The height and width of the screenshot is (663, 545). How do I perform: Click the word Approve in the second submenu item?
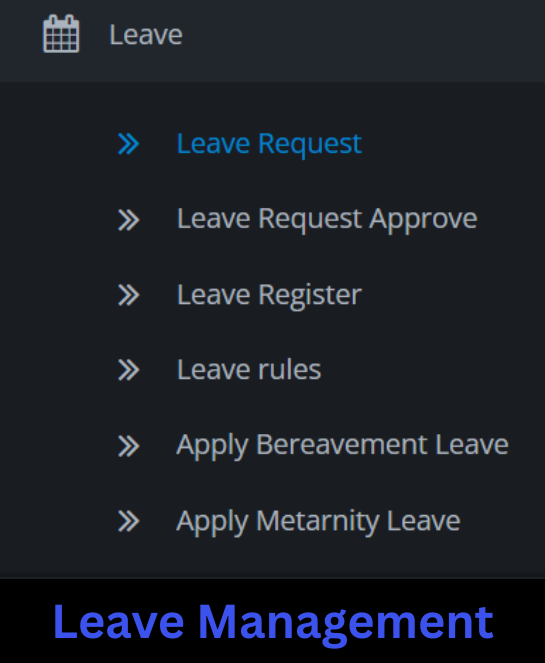point(423,221)
